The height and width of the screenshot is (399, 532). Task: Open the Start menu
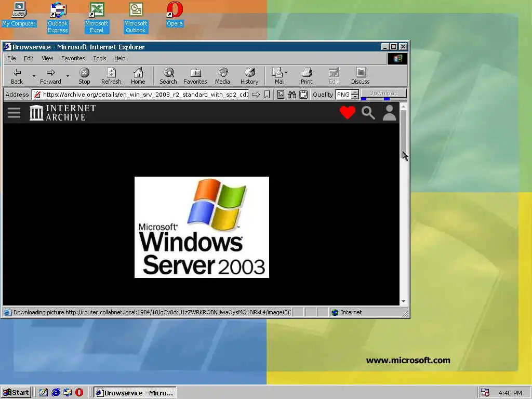[x=16, y=393]
